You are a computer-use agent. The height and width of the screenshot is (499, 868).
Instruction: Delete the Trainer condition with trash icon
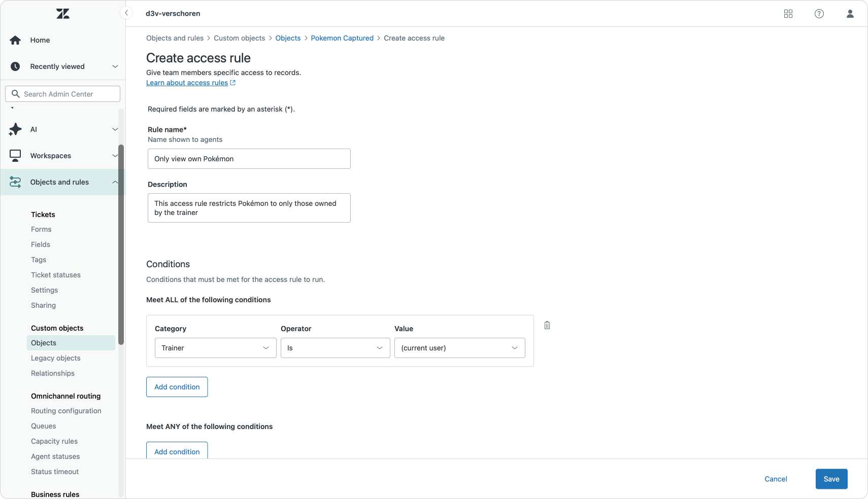click(547, 325)
